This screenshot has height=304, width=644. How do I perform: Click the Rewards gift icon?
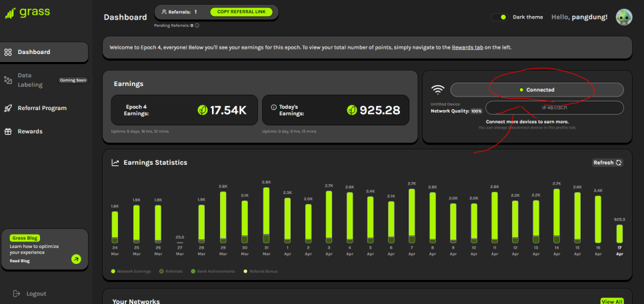tap(8, 131)
